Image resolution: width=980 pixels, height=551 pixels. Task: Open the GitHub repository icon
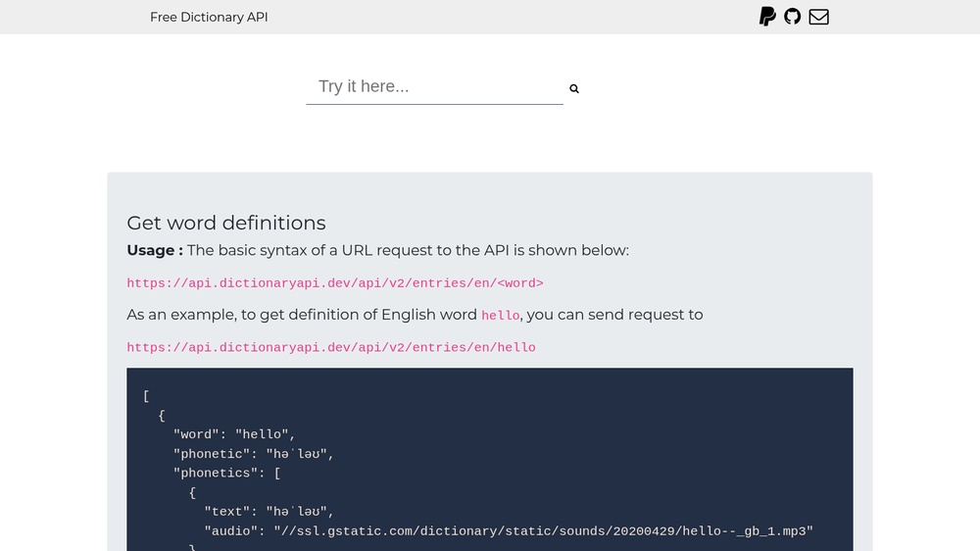pos(793,17)
